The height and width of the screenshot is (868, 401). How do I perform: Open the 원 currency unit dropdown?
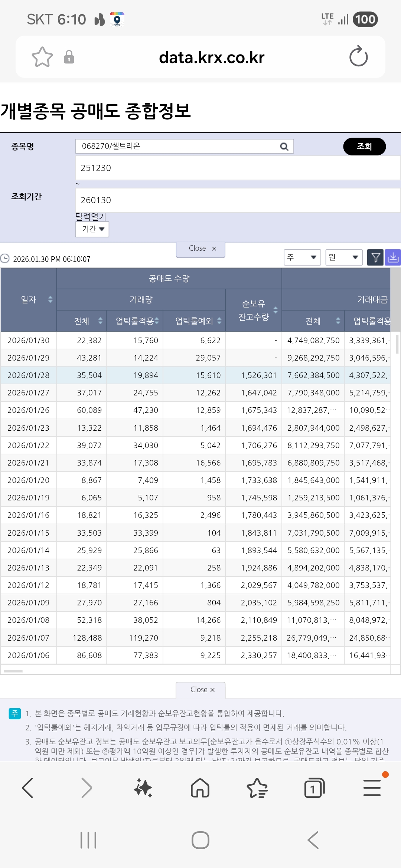[344, 257]
